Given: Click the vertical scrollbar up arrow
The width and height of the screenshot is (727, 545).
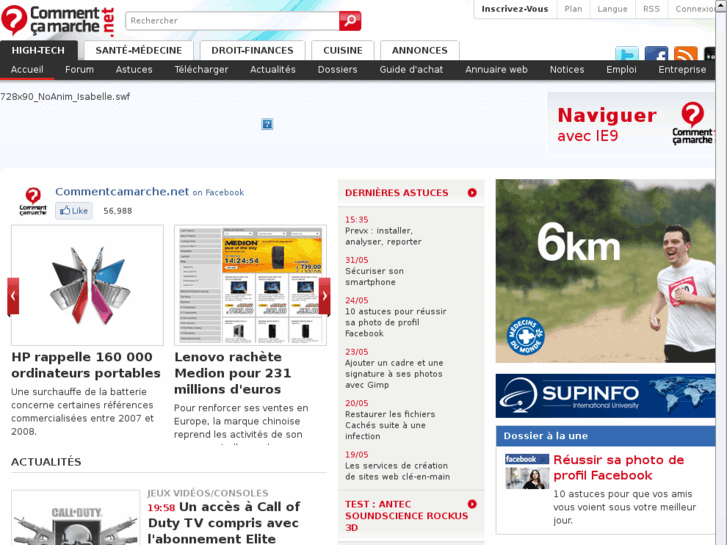Looking at the screenshot, I should (x=721, y=4).
